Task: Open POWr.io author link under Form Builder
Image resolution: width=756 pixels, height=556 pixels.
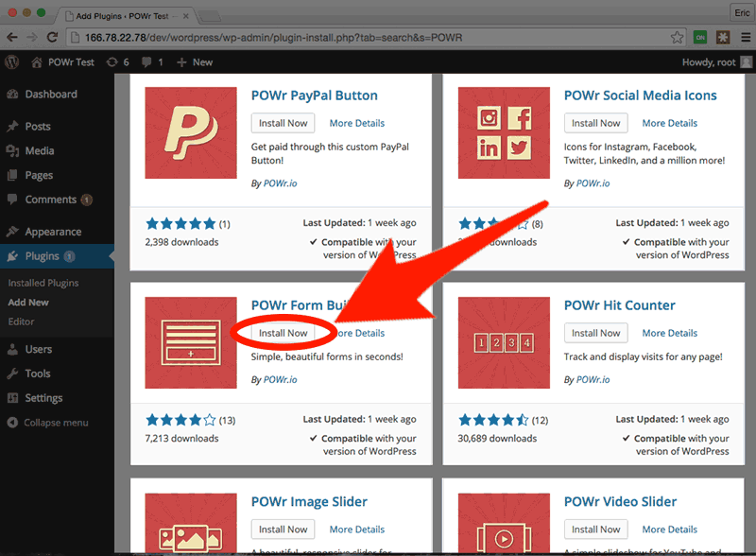Action: tap(280, 380)
